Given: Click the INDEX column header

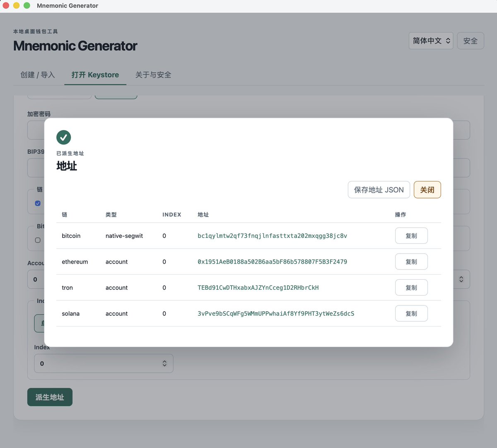Looking at the screenshot, I should pos(172,215).
